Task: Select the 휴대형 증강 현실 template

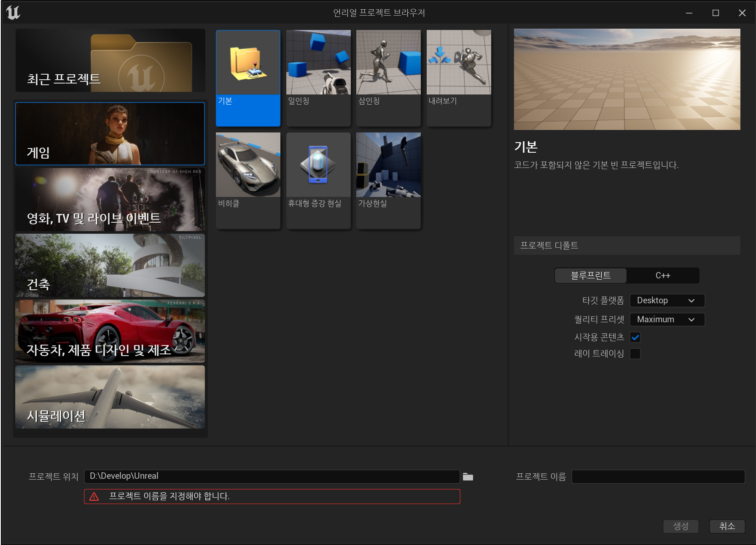Action: tap(318, 181)
